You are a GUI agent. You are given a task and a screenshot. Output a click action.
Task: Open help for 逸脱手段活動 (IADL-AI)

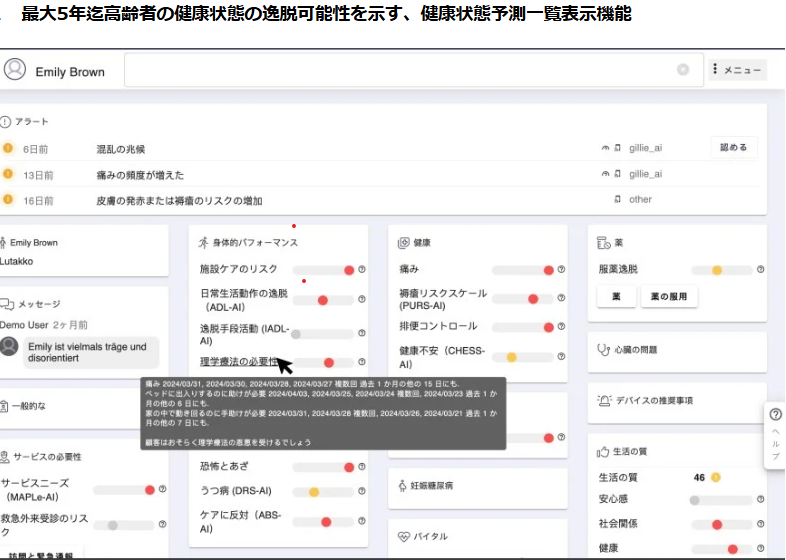[x=361, y=333]
